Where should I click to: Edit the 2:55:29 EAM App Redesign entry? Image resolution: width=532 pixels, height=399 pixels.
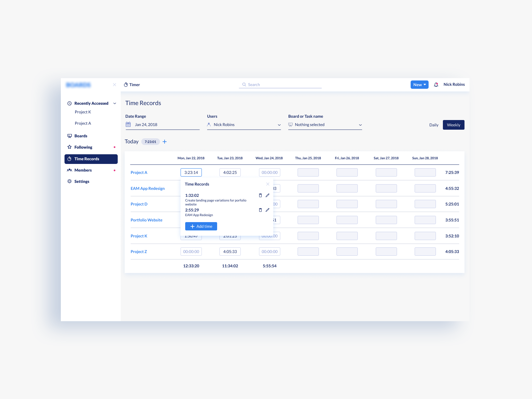(268, 210)
